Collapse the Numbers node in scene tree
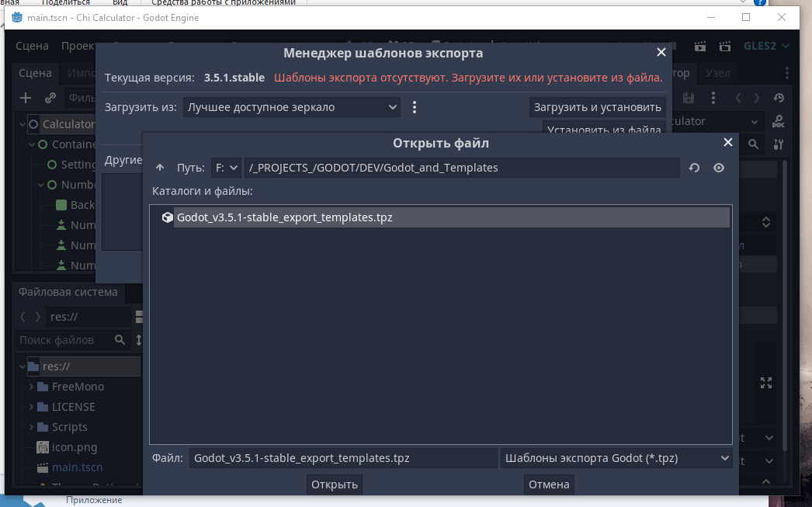This screenshot has width=812, height=507. [x=41, y=185]
